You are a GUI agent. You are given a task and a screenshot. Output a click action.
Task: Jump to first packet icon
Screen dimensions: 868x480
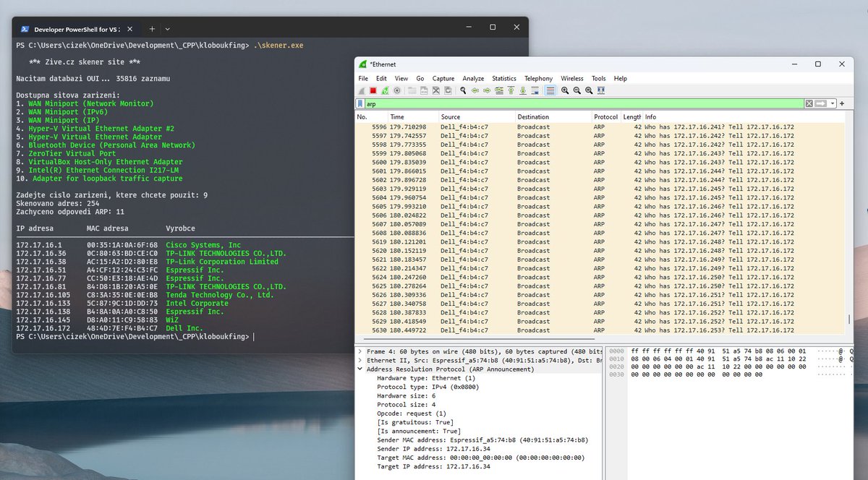[x=510, y=90]
